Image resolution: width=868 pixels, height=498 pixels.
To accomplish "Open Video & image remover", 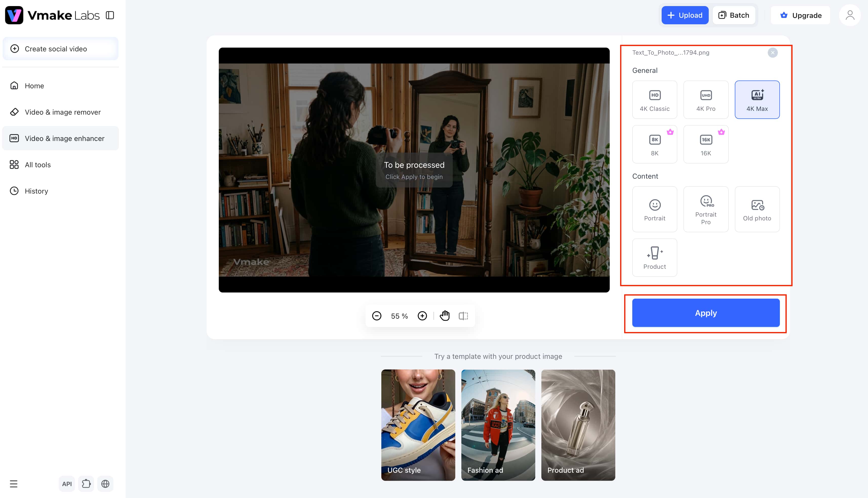I will pos(61,112).
